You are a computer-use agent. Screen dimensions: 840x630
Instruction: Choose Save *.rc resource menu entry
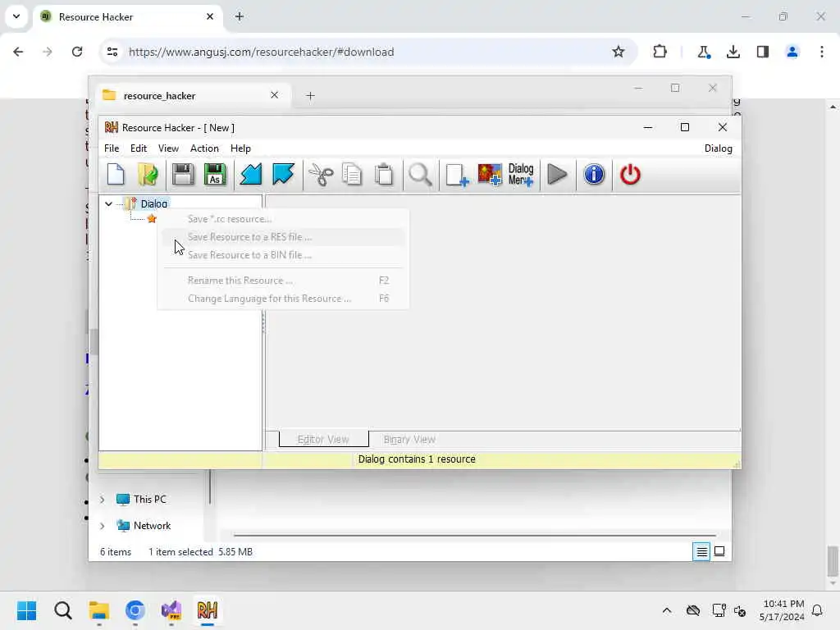(283, 219)
